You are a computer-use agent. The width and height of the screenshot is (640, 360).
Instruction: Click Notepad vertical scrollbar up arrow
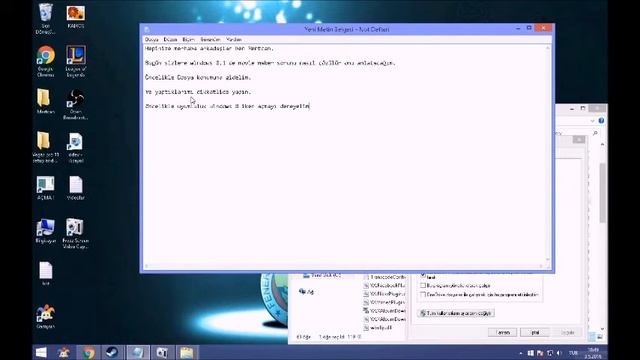click(548, 48)
